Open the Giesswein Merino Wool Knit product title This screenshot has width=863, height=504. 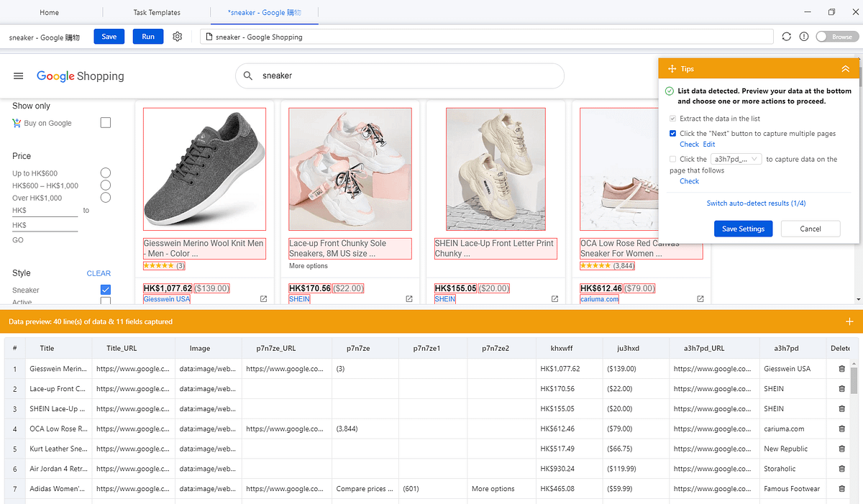[x=204, y=248]
